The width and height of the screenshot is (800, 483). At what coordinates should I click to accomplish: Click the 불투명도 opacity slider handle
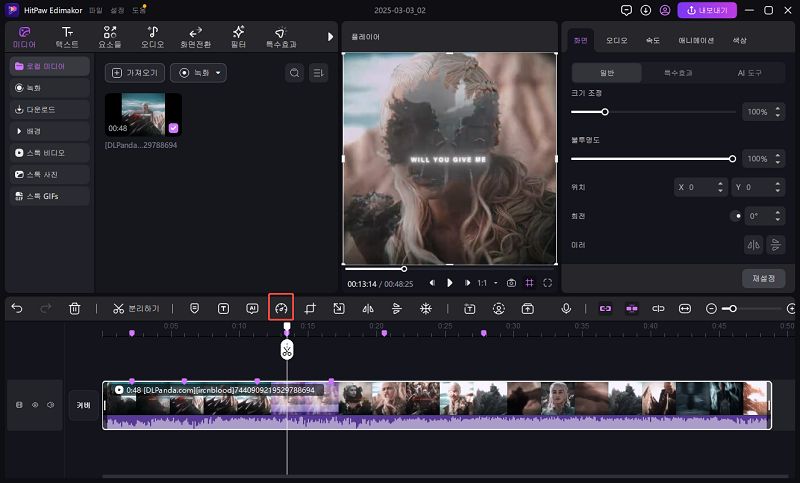click(732, 158)
